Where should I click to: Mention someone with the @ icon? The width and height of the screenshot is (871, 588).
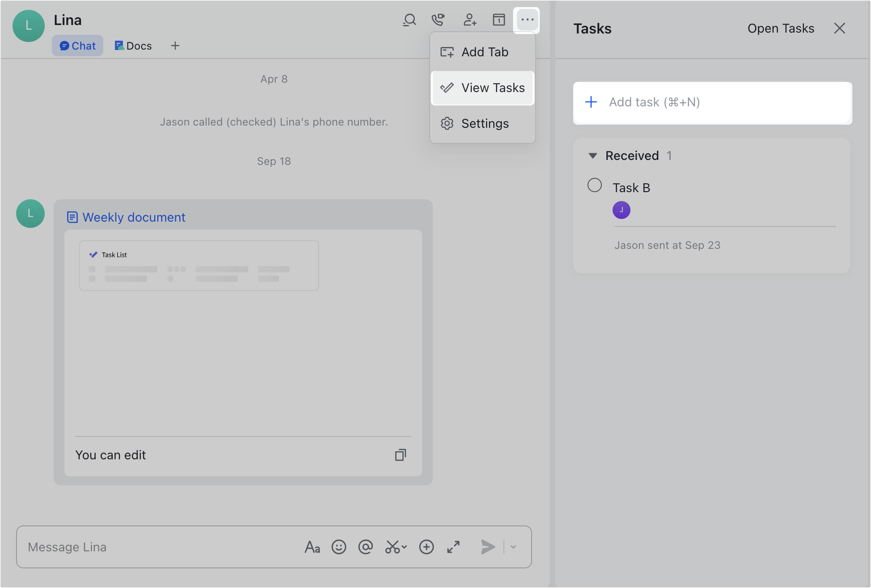[x=366, y=547]
